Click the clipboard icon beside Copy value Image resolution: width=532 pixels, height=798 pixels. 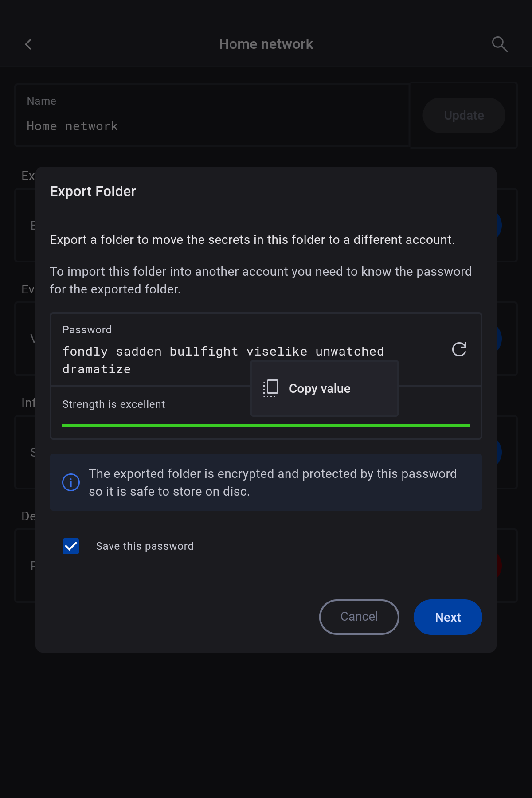270,388
